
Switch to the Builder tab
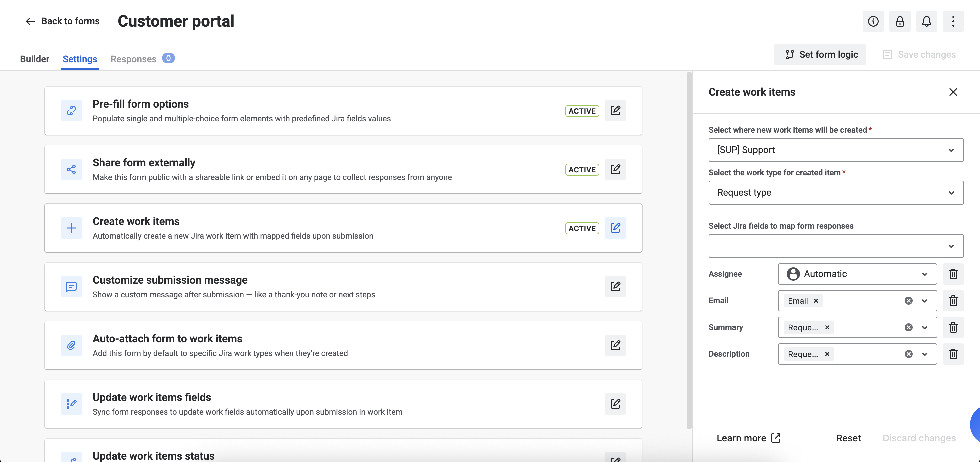pos(35,59)
